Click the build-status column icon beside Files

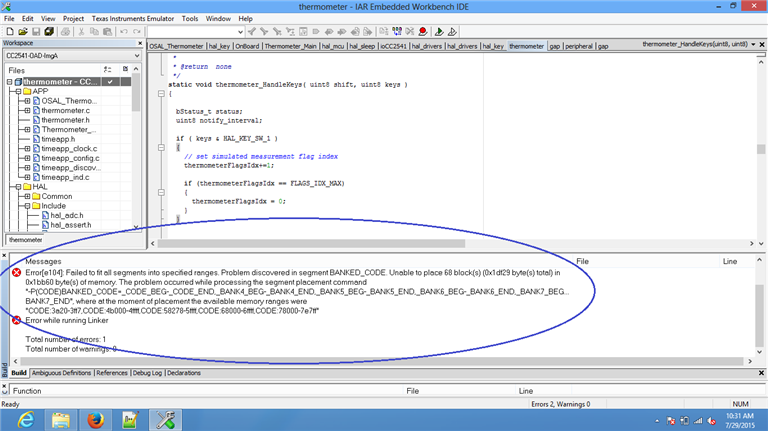coord(125,69)
